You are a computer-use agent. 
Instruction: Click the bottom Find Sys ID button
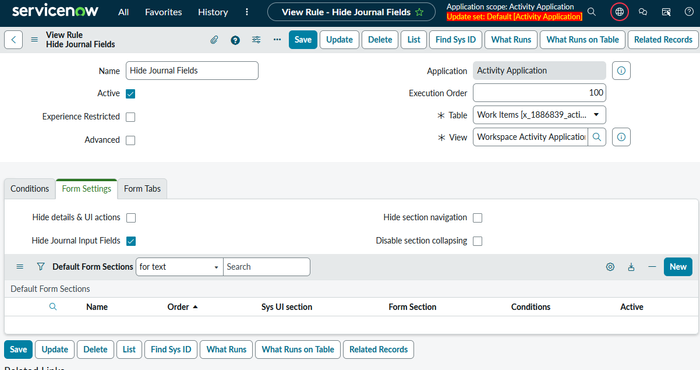click(171, 349)
